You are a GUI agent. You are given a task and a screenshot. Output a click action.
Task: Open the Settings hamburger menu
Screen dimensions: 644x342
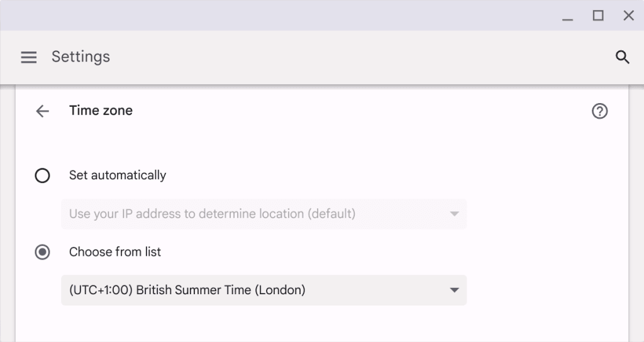29,57
